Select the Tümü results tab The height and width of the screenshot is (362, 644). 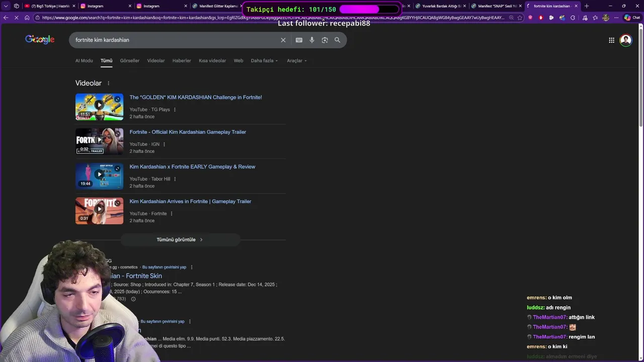pos(107,61)
